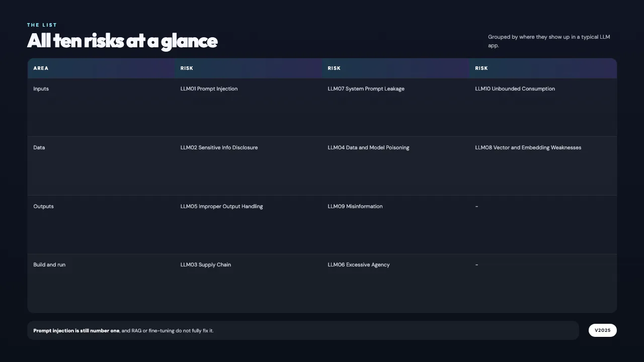Click the "THE LIST" eyebrow label
This screenshot has height=362, width=644.
pos(42,25)
